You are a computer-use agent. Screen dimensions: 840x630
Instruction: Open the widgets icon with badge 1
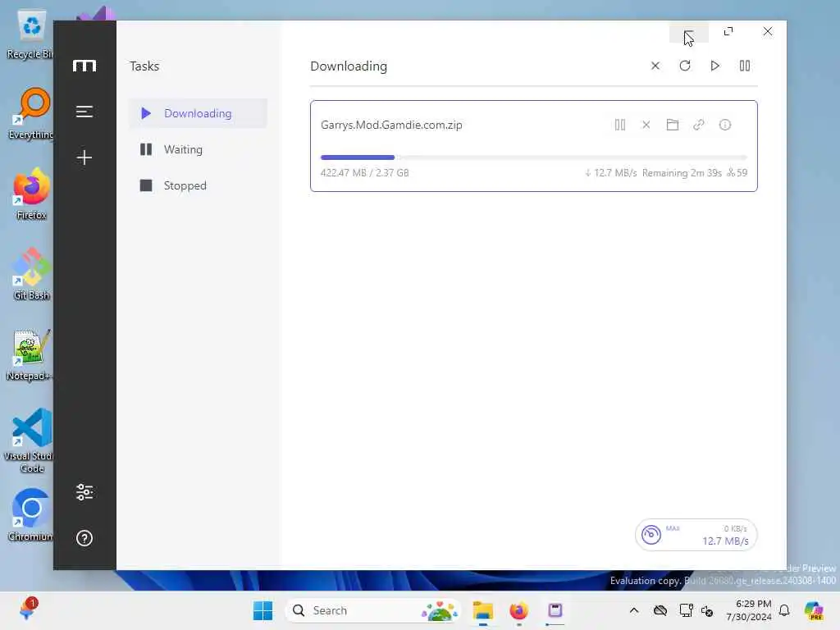[x=27, y=609]
